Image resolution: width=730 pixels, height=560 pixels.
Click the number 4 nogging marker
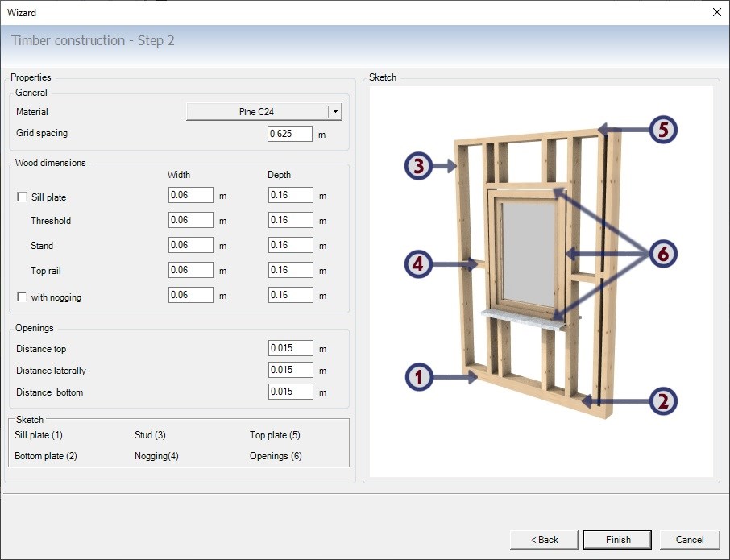[x=420, y=263]
